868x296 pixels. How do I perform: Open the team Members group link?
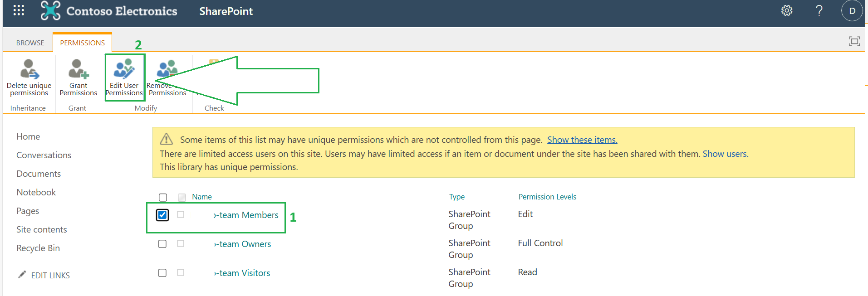pyautogui.click(x=246, y=215)
